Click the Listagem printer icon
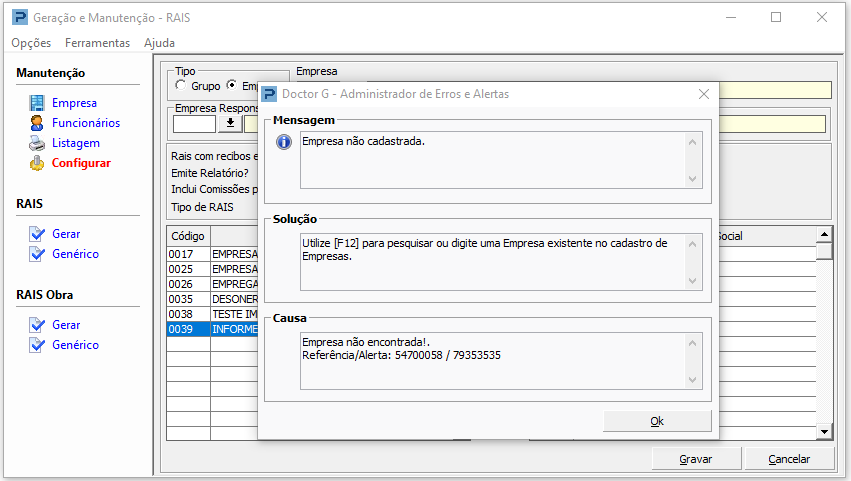The height and width of the screenshot is (481, 851). coord(37,143)
